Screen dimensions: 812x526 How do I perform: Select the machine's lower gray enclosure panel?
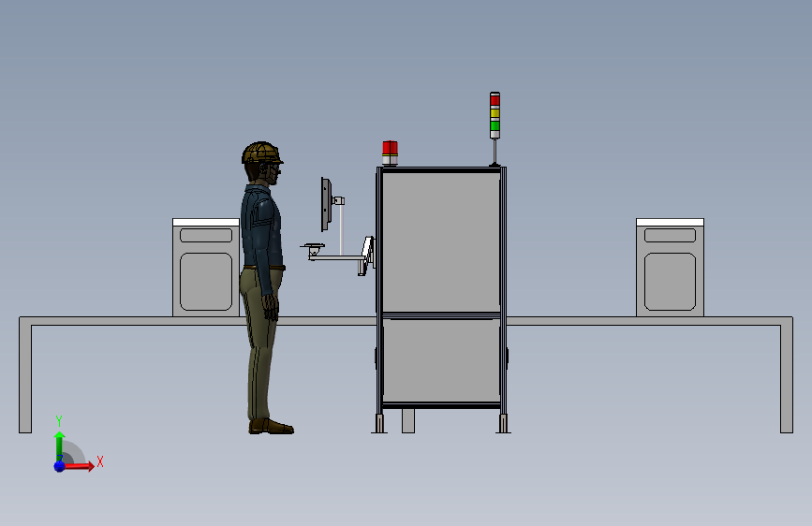(x=441, y=361)
